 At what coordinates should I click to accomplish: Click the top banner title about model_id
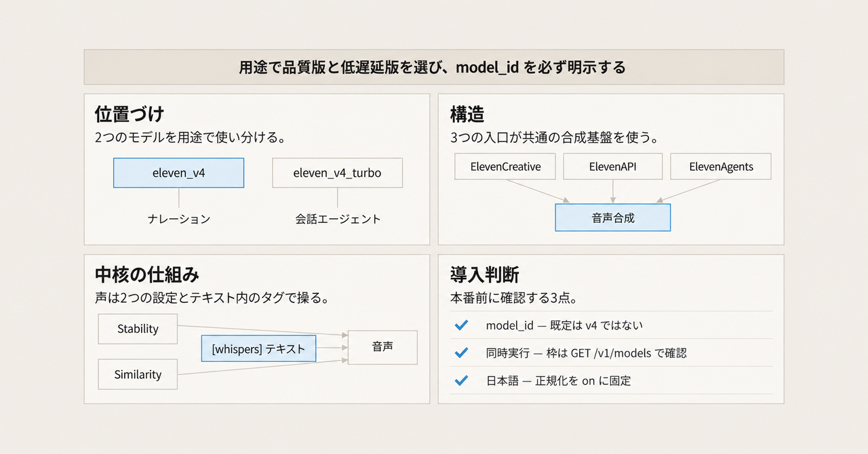point(432,67)
